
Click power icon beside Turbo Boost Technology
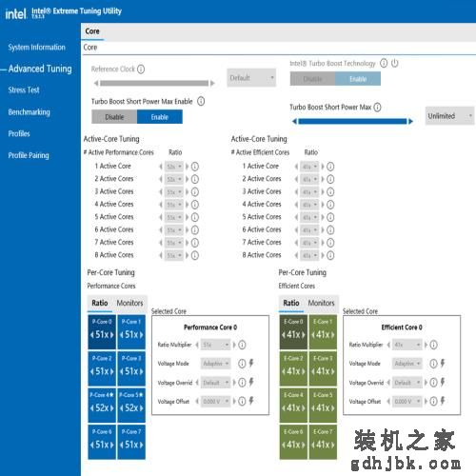394,63
